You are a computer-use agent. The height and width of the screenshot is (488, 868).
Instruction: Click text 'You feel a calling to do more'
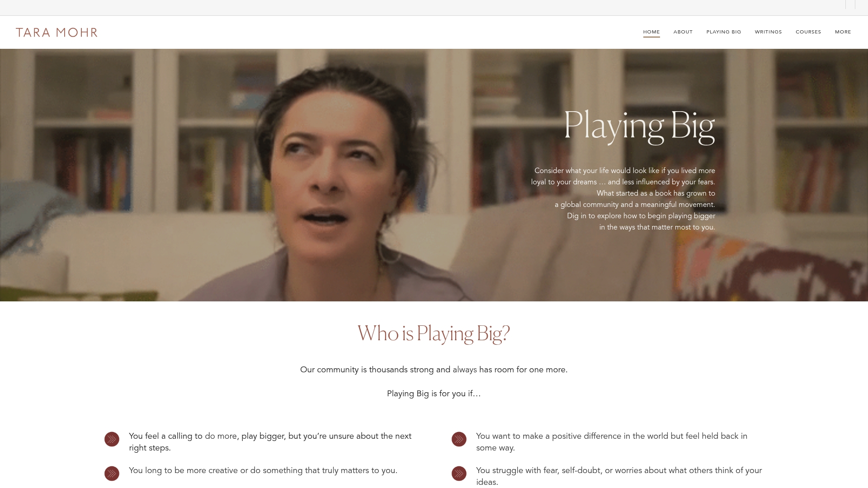(x=270, y=442)
